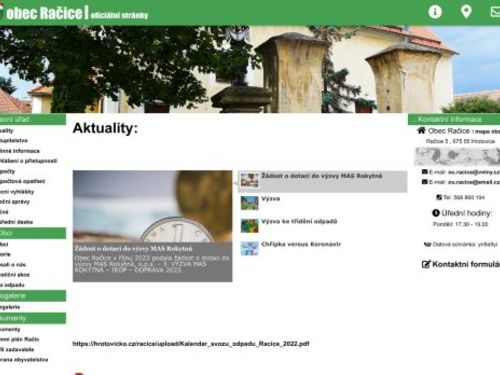Click the obec Račice site logo
500x375 pixels.
pyautogui.click(x=43, y=13)
